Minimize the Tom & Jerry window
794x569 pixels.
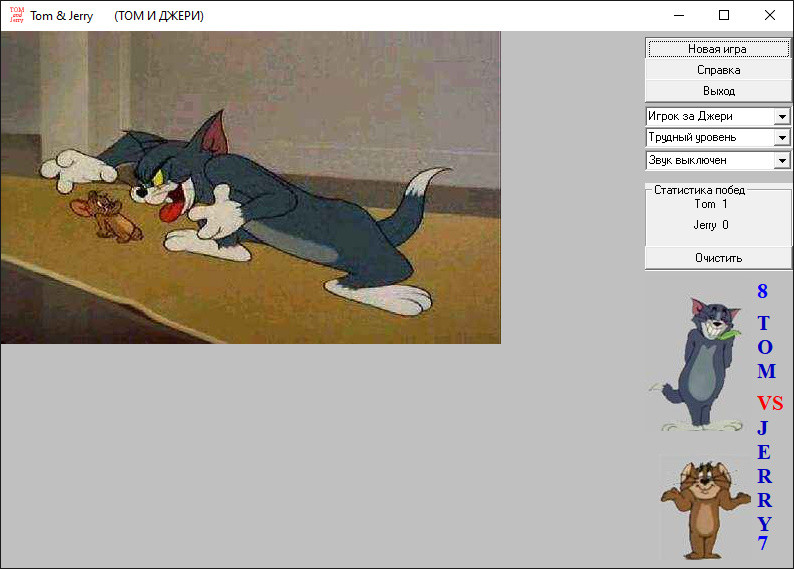679,15
